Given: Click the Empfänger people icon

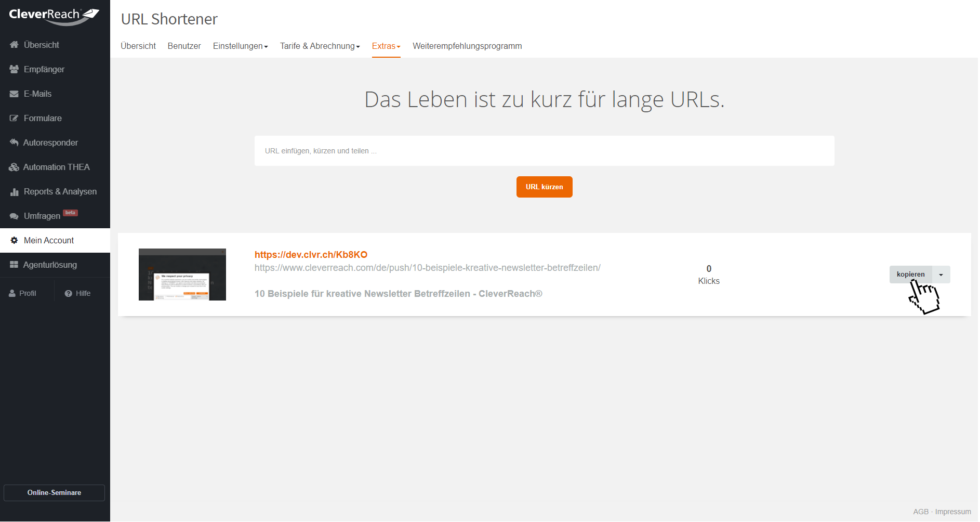Looking at the screenshot, I should click(x=14, y=69).
